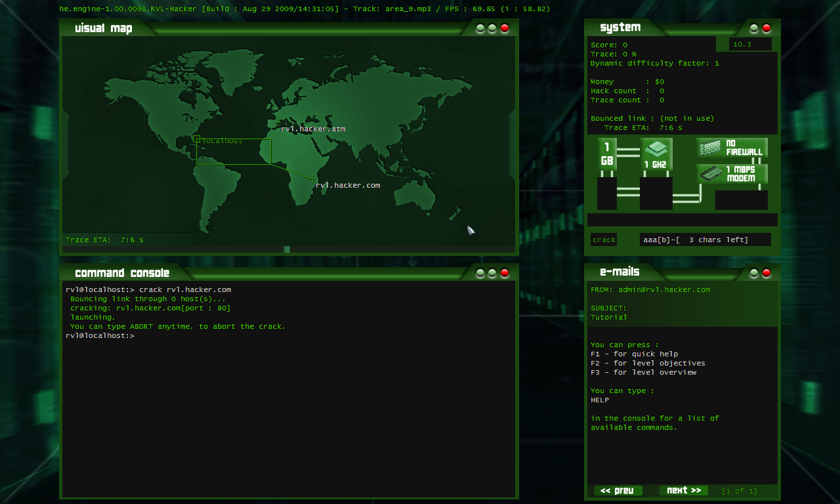Screen dimensions: 840x504
Task: Toggle the green lamp on the command console titlebar
Action: [x=480, y=273]
